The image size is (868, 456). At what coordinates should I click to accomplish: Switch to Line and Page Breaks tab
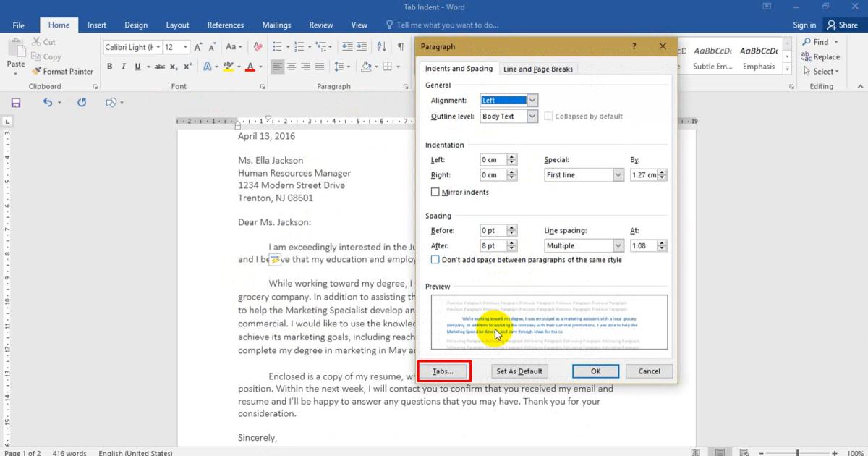pyautogui.click(x=538, y=69)
